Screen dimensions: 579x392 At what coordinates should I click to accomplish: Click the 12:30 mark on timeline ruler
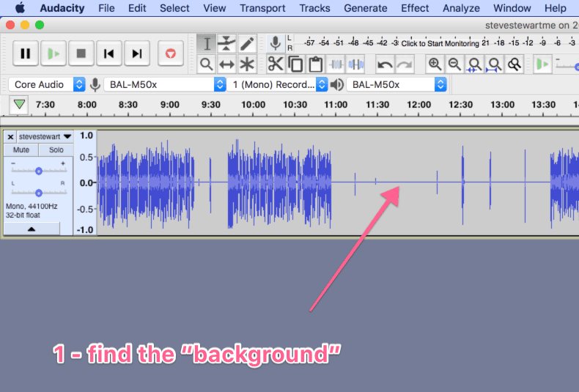(460, 105)
